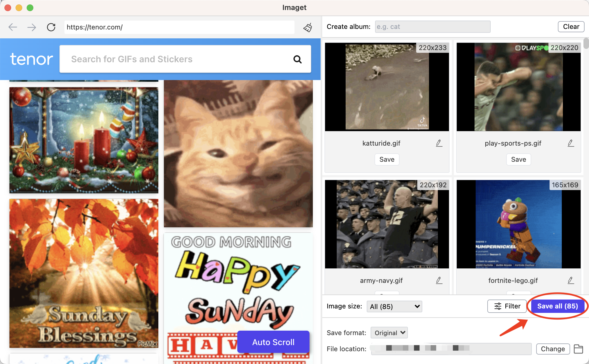The height and width of the screenshot is (364, 589).
Task: Click the refresh/reload page icon
Action: tap(51, 27)
